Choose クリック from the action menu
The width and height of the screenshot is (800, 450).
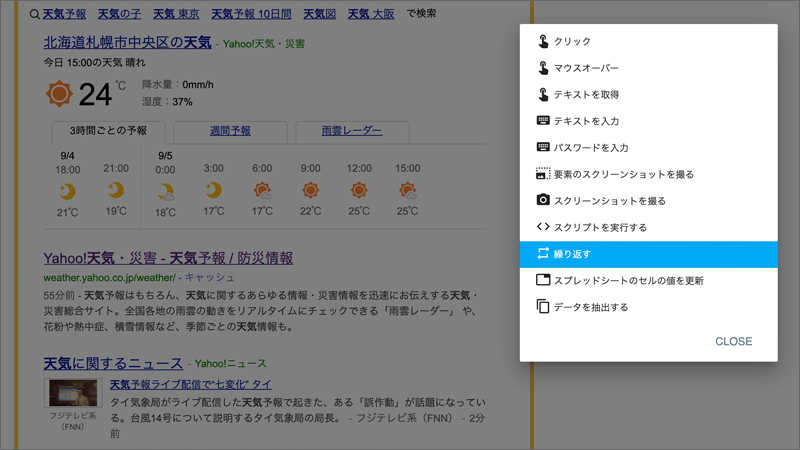(648, 41)
